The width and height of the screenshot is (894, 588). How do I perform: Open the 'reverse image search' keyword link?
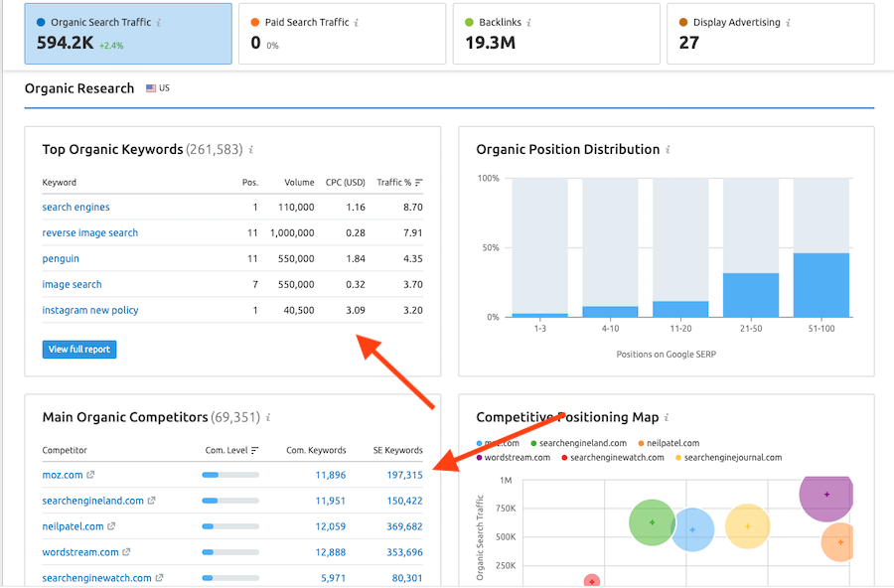[90, 232]
